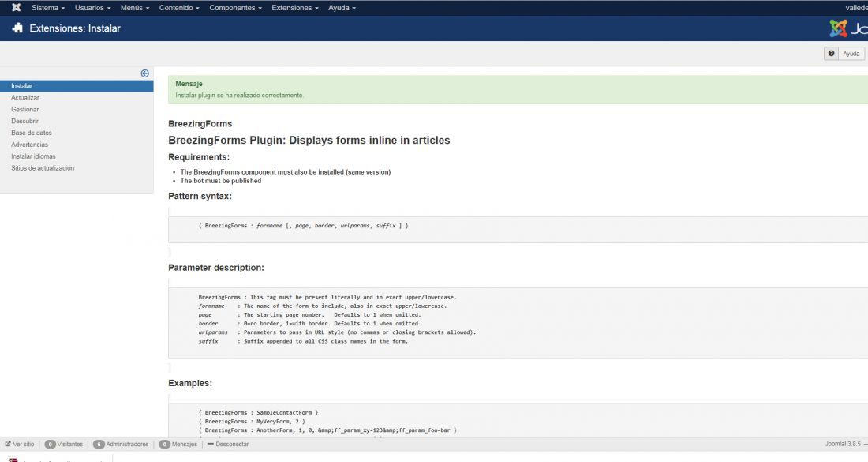Image resolution: width=868 pixels, height=462 pixels.
Task: Click 'The bot must be published' bullet
Action: pyautogui.click(x=221, y=181)
